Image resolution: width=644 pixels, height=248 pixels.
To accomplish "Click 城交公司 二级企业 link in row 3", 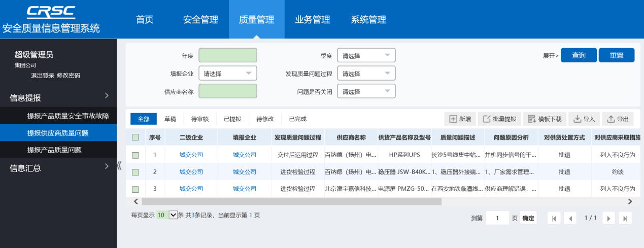I will (x=191, y=189).
